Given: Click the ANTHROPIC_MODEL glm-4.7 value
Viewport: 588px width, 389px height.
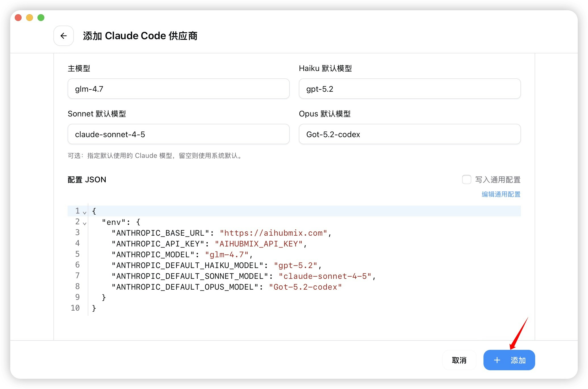Looking at the screenshot, I should click(227, 255).
